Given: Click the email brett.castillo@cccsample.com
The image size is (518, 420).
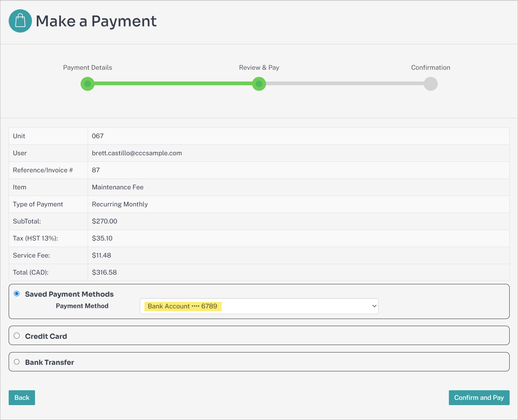Looking at the screenshot, I should pyautogui.click(x=137, y=153).
